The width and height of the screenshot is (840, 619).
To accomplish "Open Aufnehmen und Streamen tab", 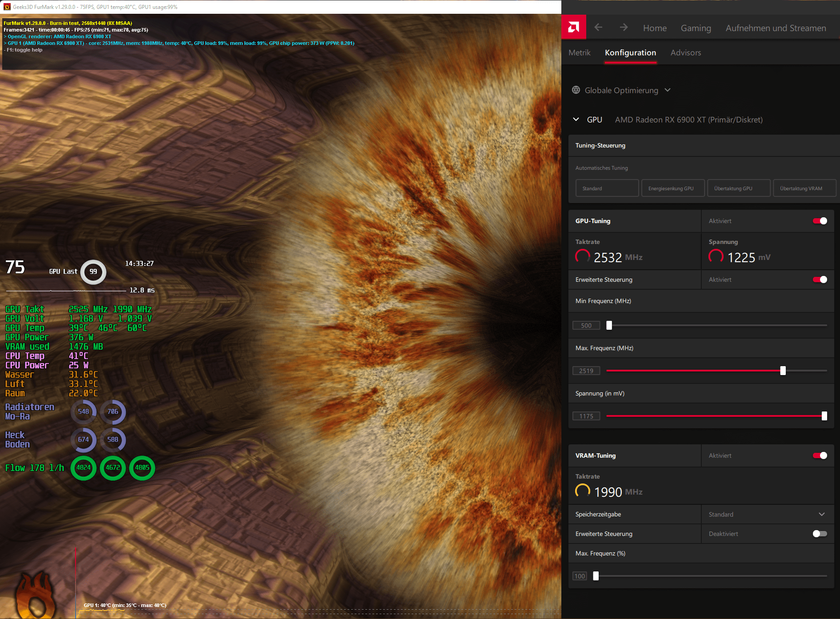I will coord(776,28).
